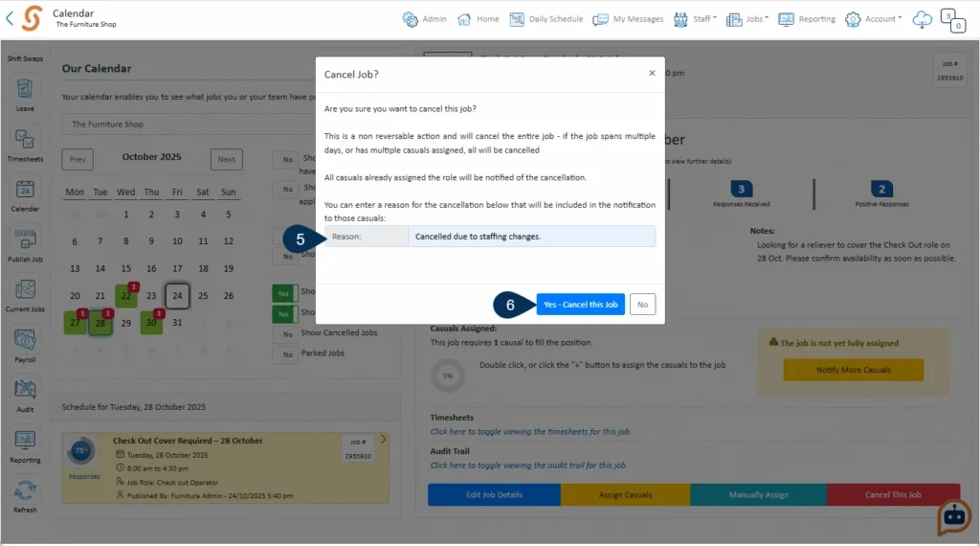The width and height of the screenshot is (980, 546).
Task: Click Notify More Casuals button
Action: [853, 370]
